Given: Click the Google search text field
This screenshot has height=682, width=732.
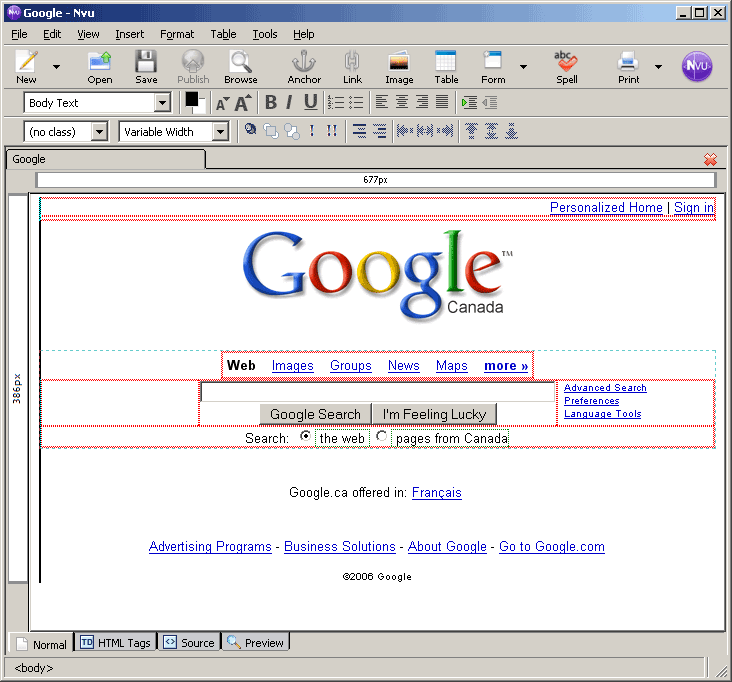Looking at the screenshot, I should [x=378, y=392].
